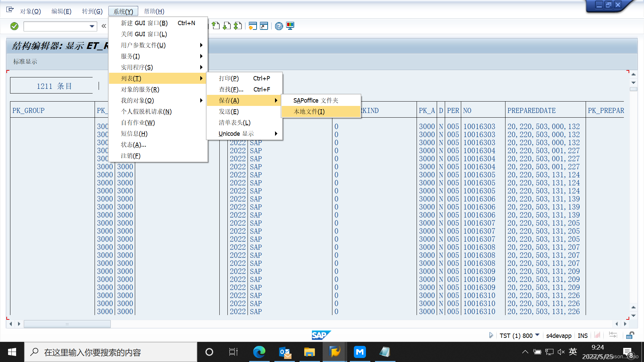Image resolution: width=644 pixels, height=362 pixels.
Task: Click the SAP logo at bottom center
Action: pos(321,335)
